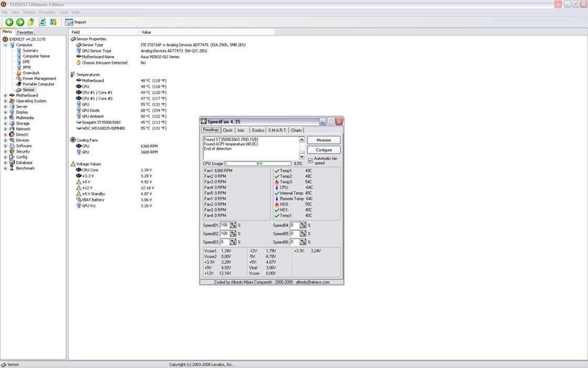The width and height of the screenshot is (588, 368).
Task: Open the Report wizard from the toolbar
Action: coord(76,22)
